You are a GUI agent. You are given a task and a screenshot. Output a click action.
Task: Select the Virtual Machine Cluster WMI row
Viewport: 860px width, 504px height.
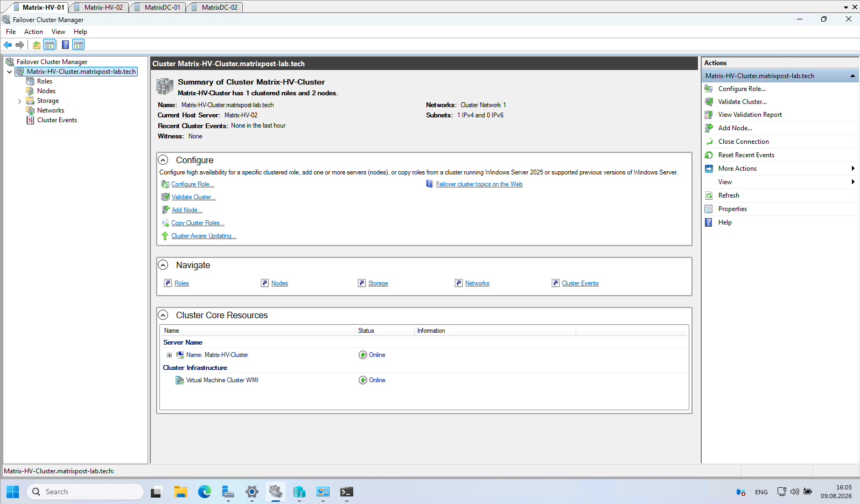[424, 380]
